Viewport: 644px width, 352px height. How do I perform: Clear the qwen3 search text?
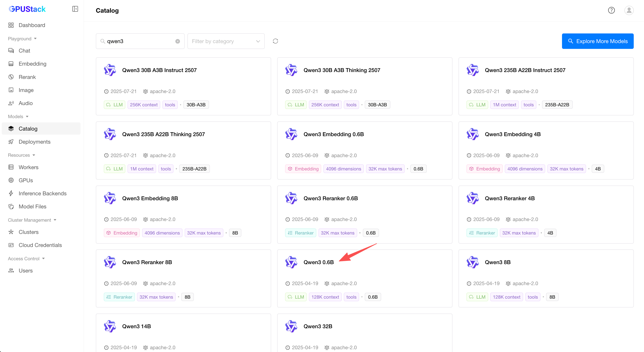pyautogui.click(x=177, y=41)
